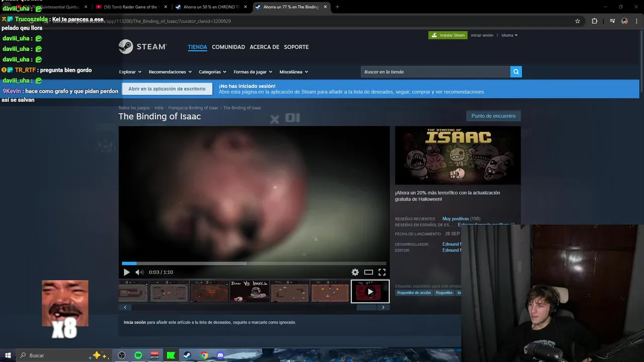Click Franquicia Binding of Isaac breadcrumb
Image resolution: width=644 pixels, height=362 pixels.
193,108
